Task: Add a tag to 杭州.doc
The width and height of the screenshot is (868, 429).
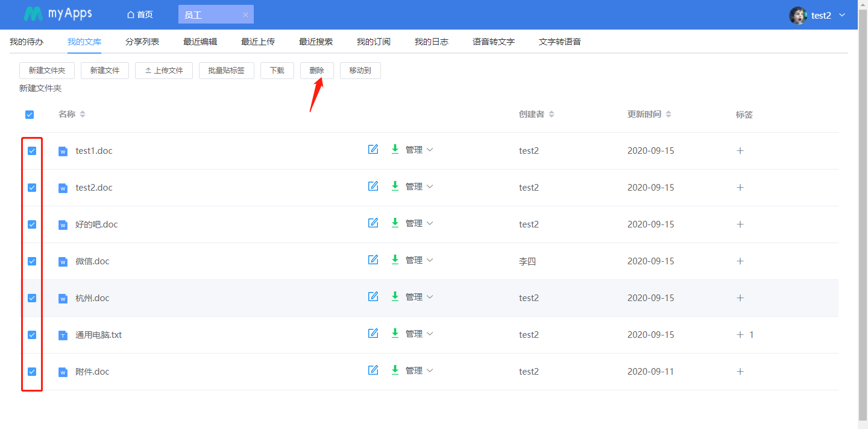Action: click(740, 298)
